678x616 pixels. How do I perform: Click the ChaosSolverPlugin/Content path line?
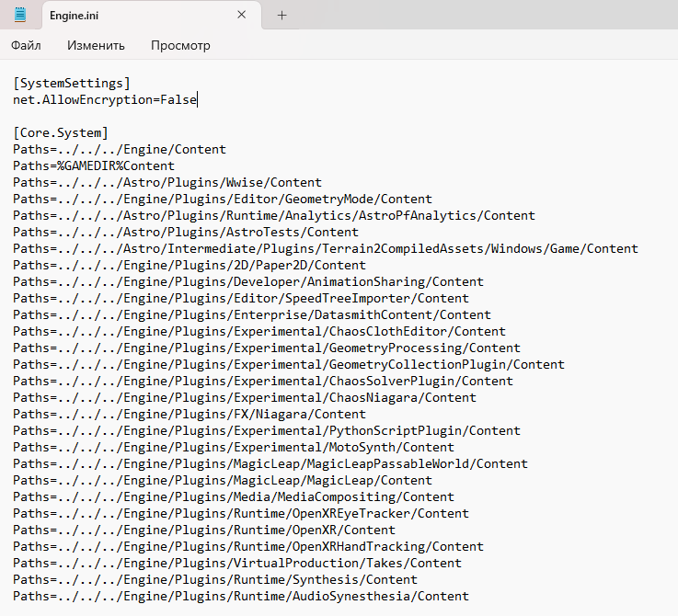(263, 381)
